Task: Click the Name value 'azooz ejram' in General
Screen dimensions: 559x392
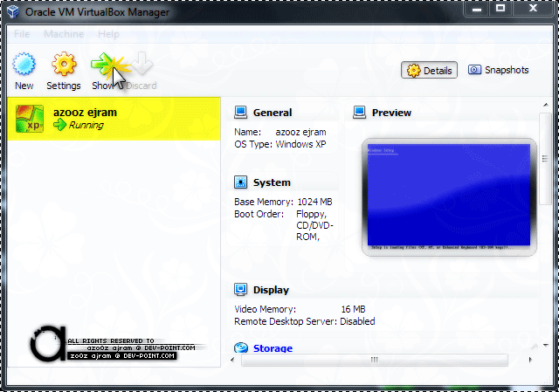Action: (300, 132)
